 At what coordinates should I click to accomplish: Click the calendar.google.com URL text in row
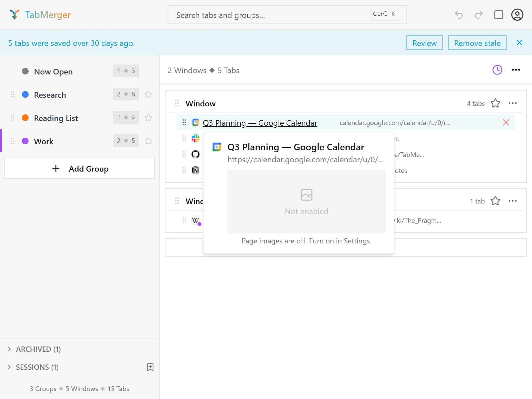pos(395,123)
